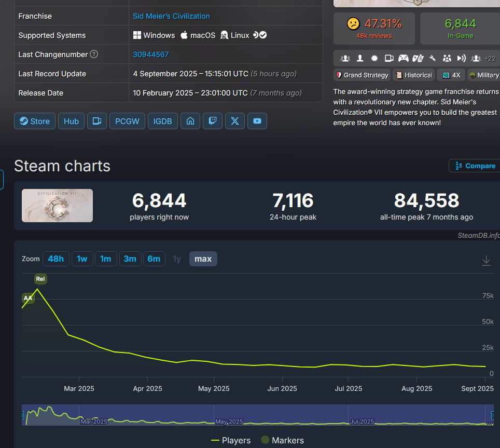Screen dimensions: 500x448
Task: Visit the game's homepage via house icon
Action: [190, 121]
